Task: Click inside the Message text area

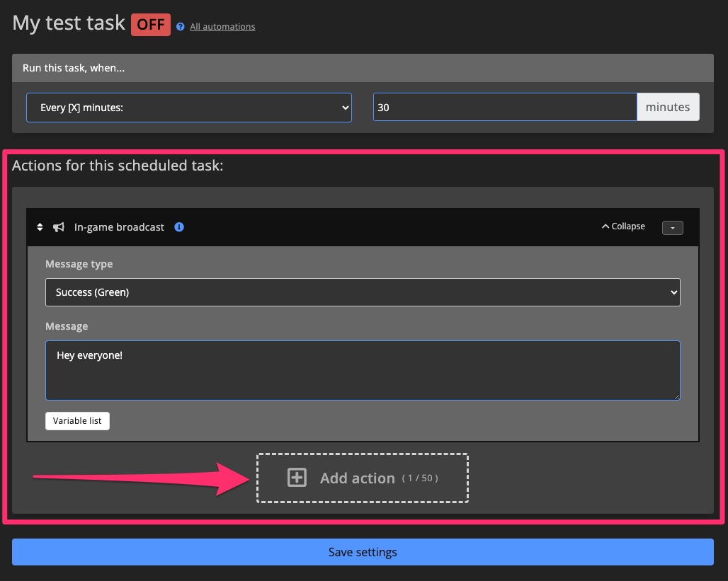Action: click(x=363, y=370)
